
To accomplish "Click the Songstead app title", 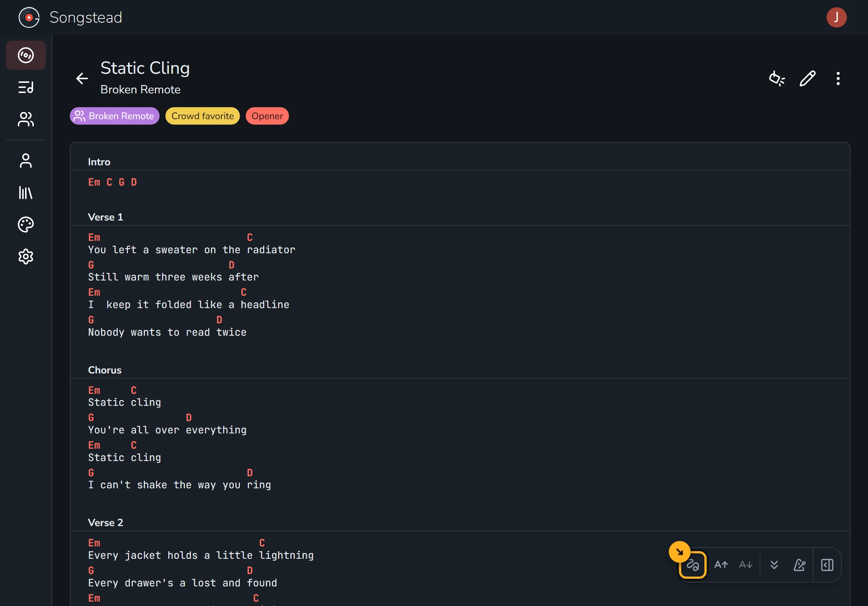I will point(86,17).
